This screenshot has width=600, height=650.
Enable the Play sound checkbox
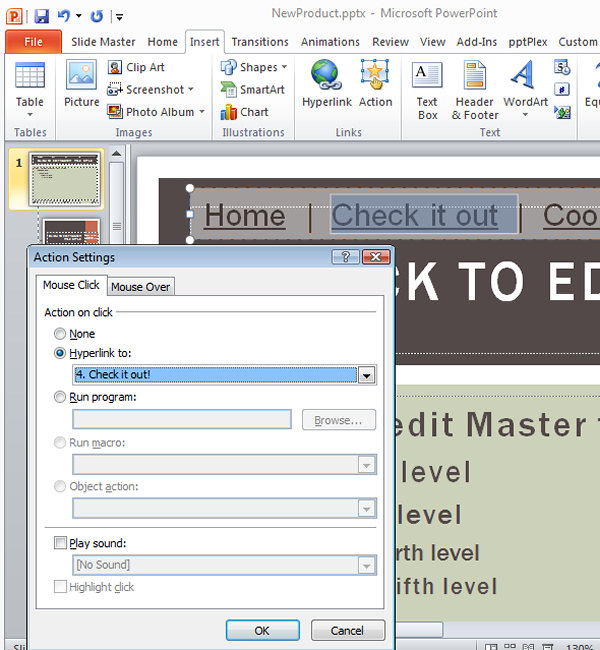[60, 543]
